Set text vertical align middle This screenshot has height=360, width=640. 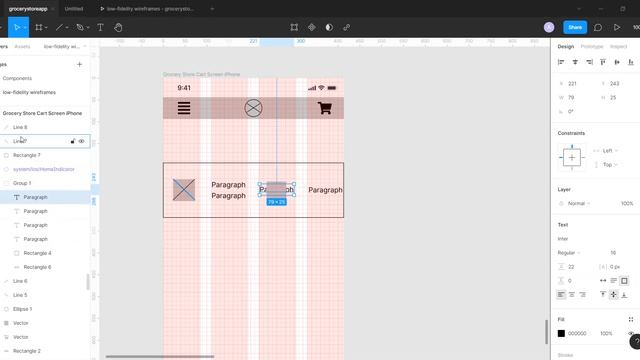(613, 295)
